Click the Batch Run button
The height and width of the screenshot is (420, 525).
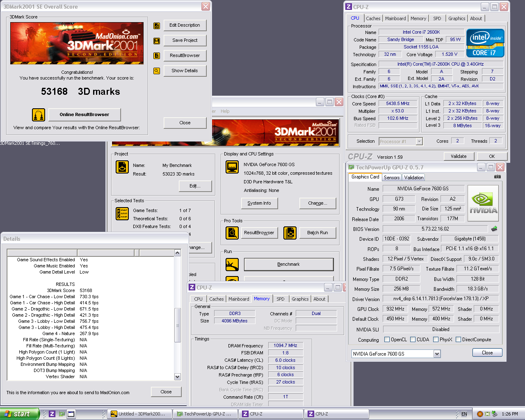pos(318,233)
